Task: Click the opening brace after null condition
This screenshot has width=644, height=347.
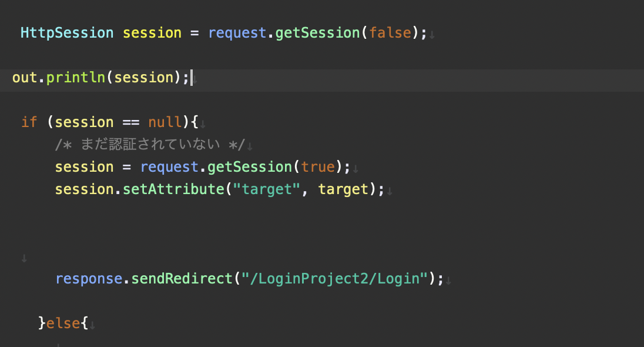Action: [x=195, y=122]
